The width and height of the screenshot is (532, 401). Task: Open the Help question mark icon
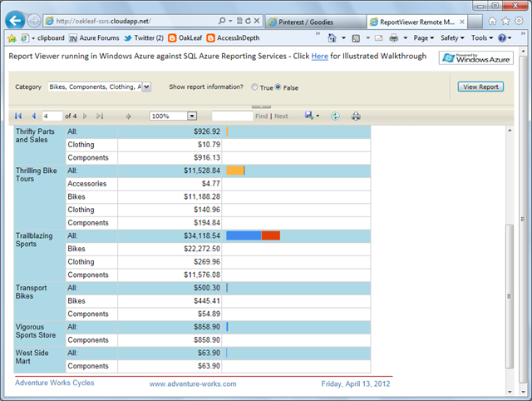[502, 38]
